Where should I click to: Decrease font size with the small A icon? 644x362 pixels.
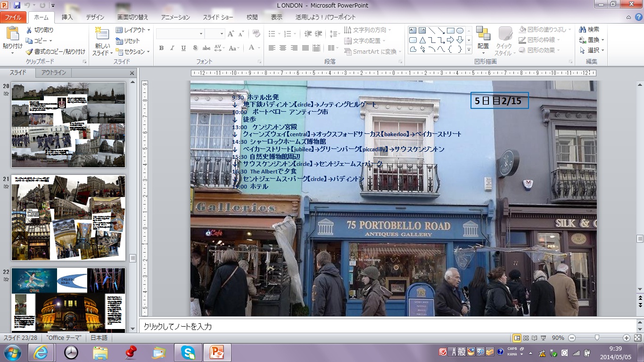241,34
